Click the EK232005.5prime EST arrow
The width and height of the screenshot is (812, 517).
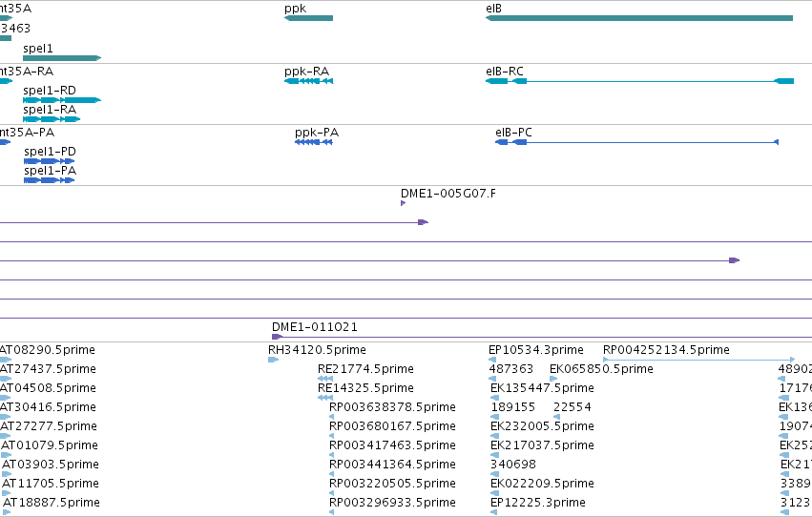[494, 436]
